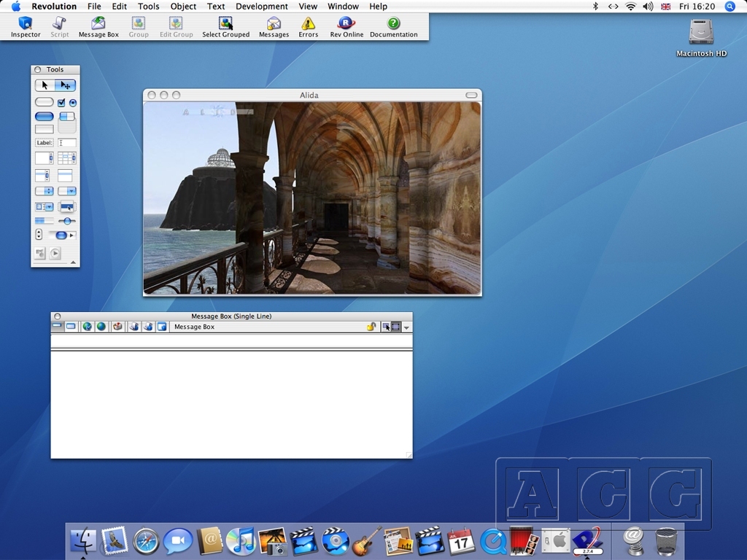
Task: Open the Development menu
Action: coord(262,6)
